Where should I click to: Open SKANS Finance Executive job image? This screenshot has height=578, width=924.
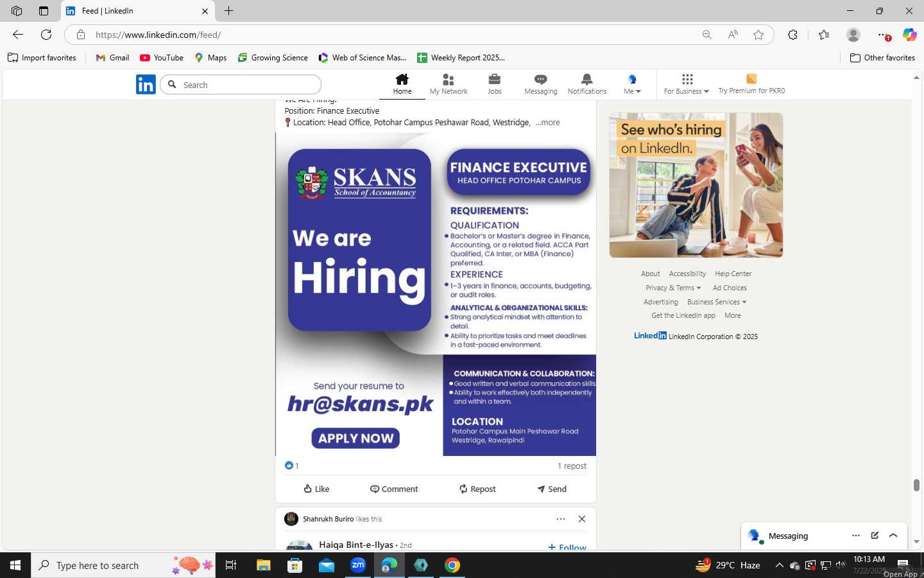[x=436, y=295]
